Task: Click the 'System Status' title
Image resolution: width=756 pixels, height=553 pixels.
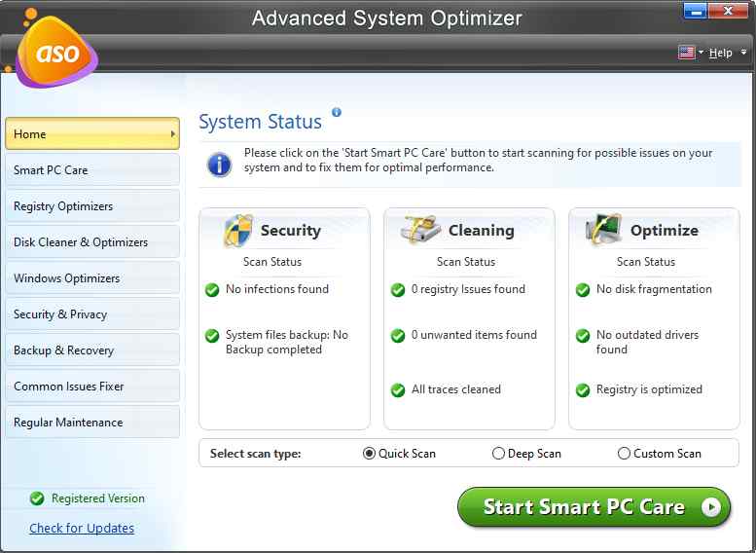Action: pyautogui.click(x=261, y=122)
